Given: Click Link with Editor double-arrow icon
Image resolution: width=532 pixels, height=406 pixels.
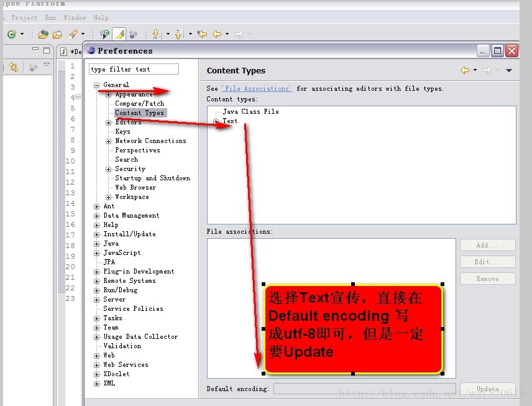Looking at the screenshot, I should [14, 67].
